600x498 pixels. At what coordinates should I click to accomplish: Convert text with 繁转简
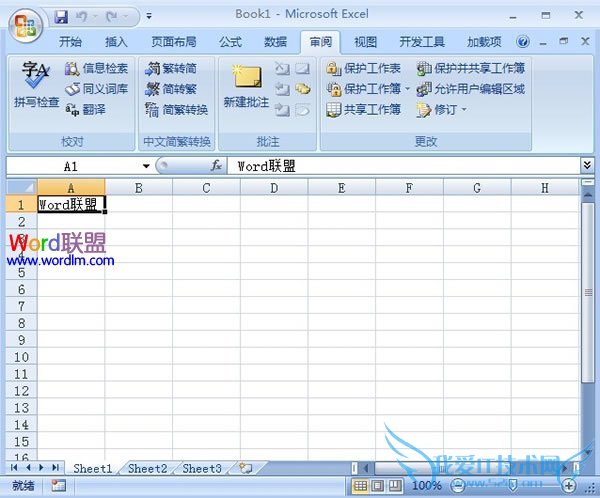171,69
